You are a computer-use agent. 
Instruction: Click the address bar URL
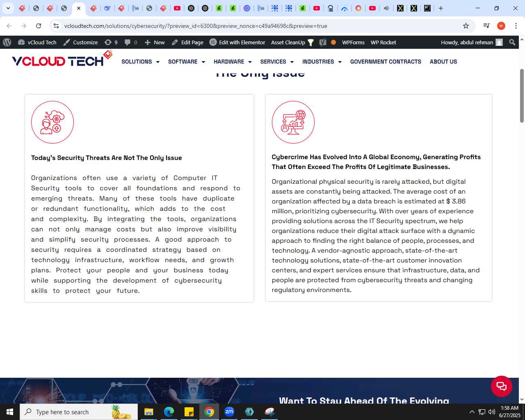[x=196, y=26]
